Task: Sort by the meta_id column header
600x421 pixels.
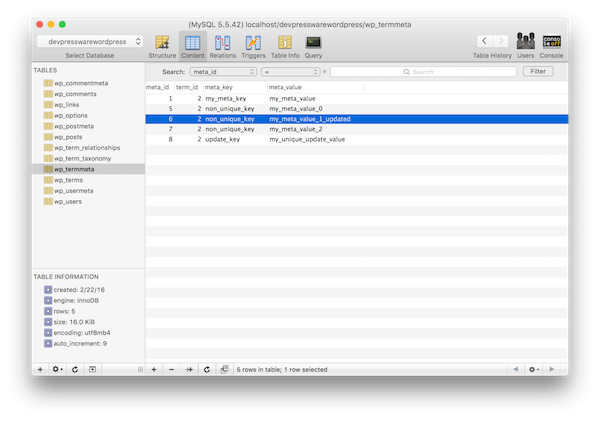Action: [160, 87]
